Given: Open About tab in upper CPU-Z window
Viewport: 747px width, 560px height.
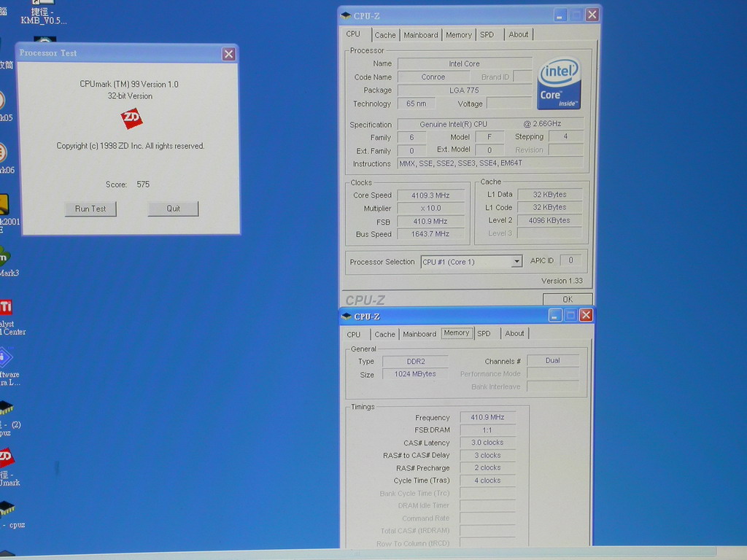Looking at the screenshot, I should coord(519,34).
